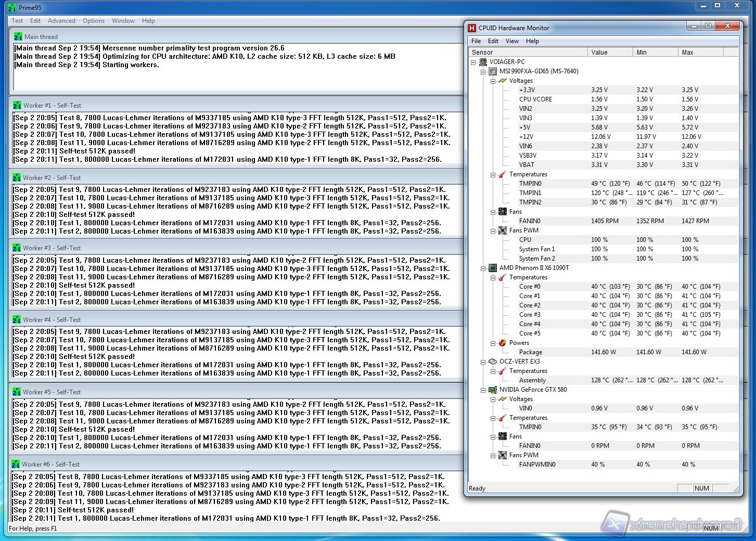Collapse the motherboard Voltages node
Viewport: 756px width, 541px height.
[x=493, y=81]
